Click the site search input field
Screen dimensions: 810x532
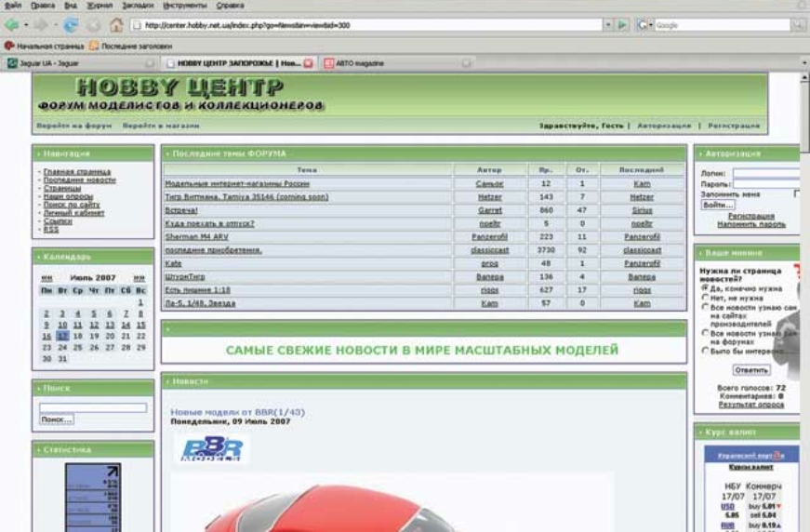[x=93, y=407]
